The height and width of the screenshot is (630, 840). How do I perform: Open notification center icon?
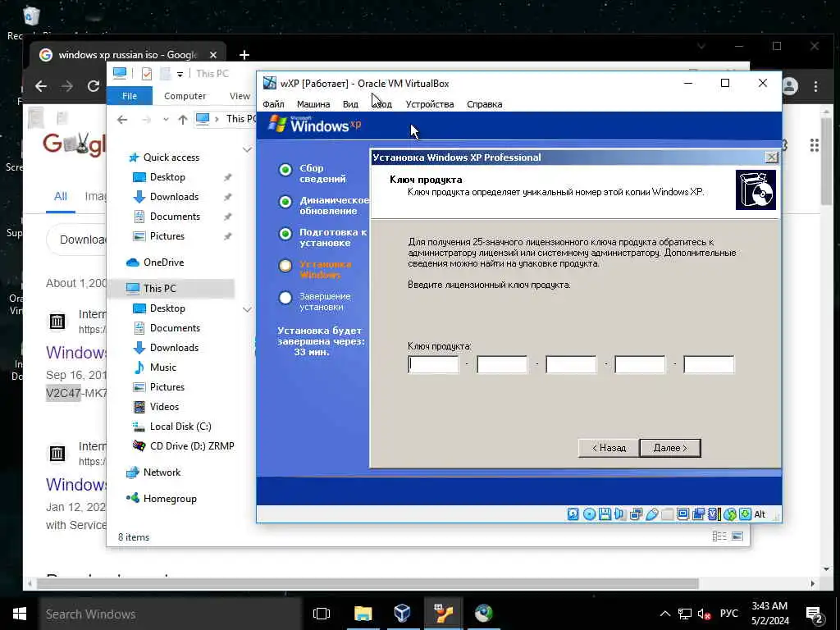814,614
